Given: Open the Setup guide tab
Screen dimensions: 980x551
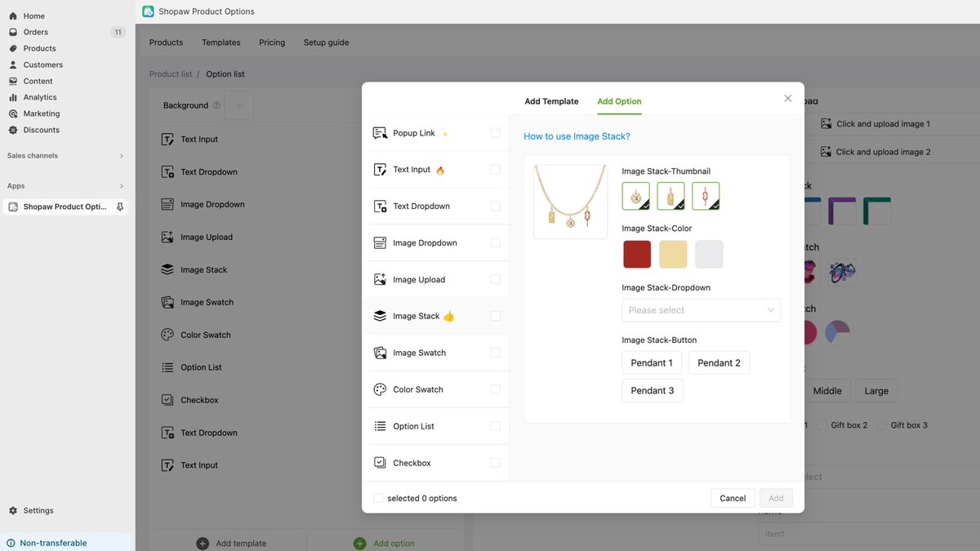Looking at the screenshot, I should (327, 42).
